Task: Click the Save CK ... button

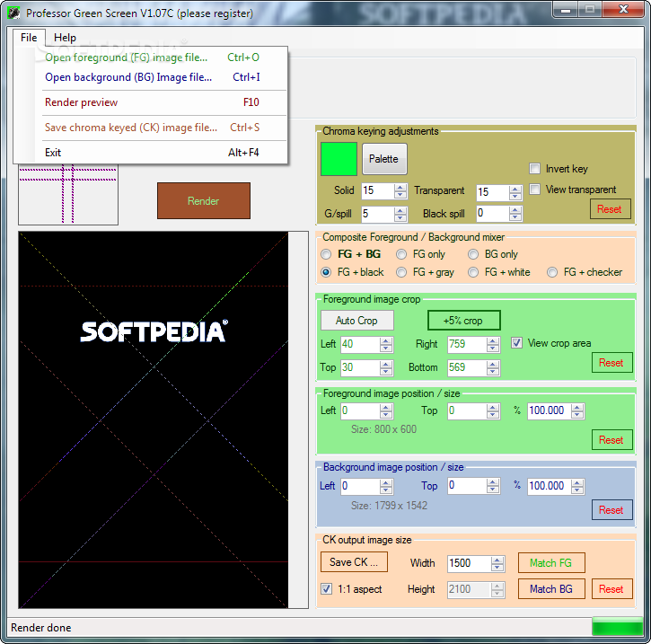Action: [x=354, y=562]
